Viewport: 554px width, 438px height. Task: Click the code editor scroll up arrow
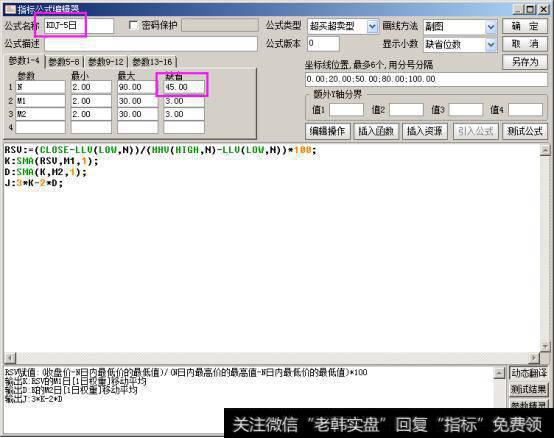(545, 150)
